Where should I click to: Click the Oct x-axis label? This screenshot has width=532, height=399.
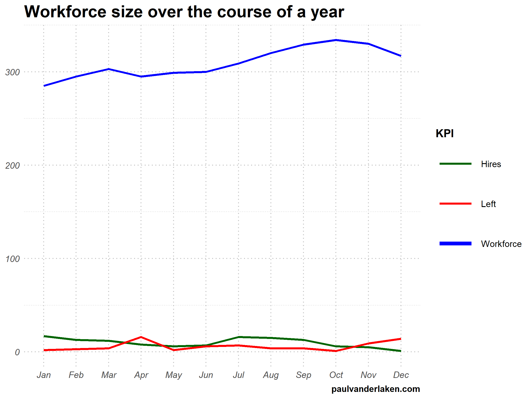coord(336,375)
